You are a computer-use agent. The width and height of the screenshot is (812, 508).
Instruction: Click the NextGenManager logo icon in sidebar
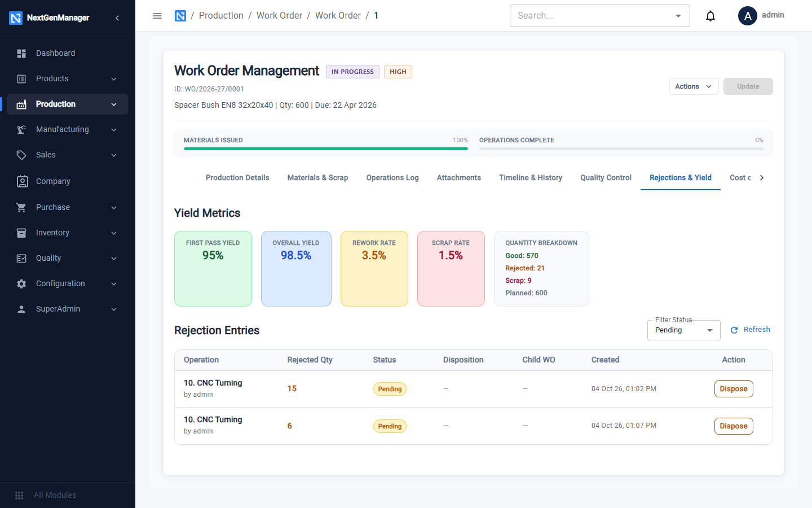click(16, 18)
